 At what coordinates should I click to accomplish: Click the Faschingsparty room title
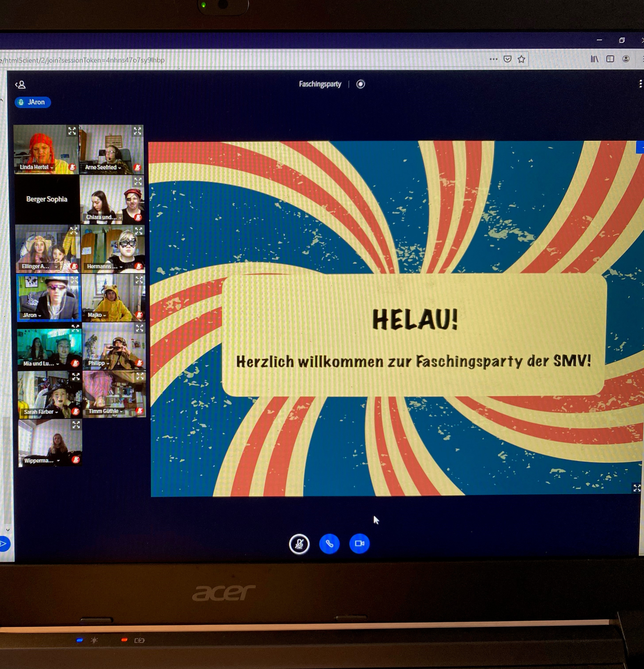[x=320, y=84]
